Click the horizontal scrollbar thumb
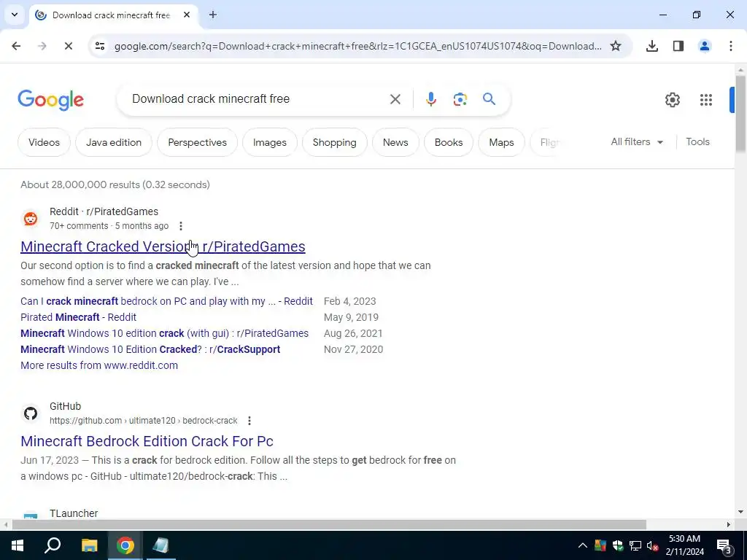747x560 pixels. pos(329,525)
